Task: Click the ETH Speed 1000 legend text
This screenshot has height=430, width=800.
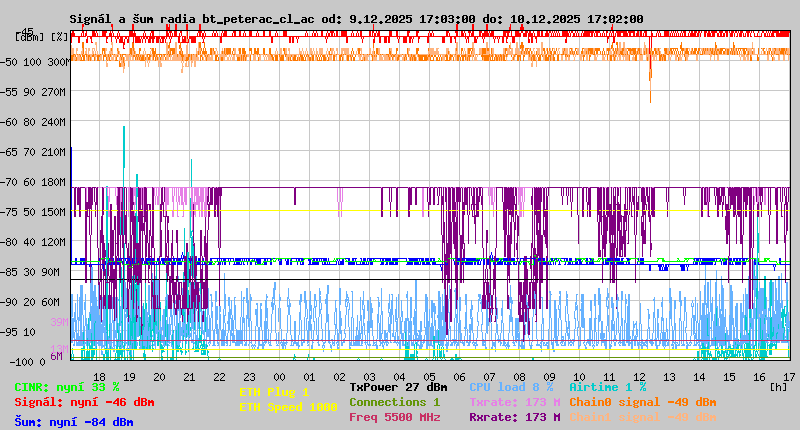Action: pos(287,406)
